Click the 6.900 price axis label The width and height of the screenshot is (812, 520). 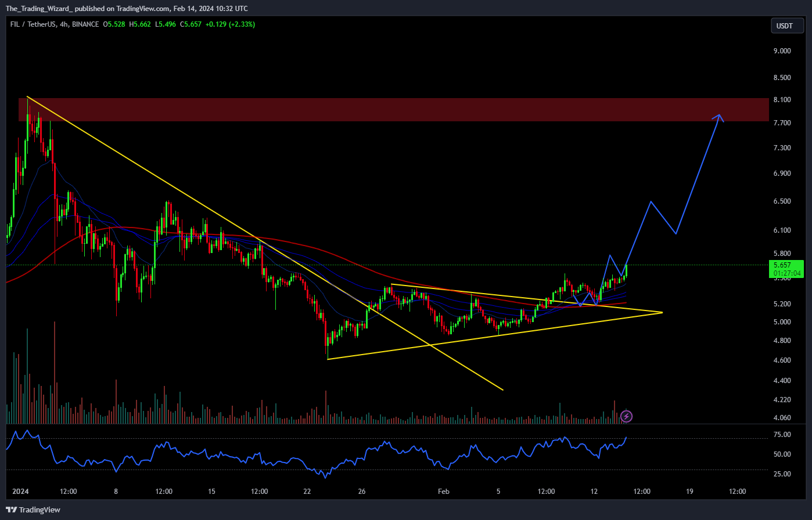(782, 174)
